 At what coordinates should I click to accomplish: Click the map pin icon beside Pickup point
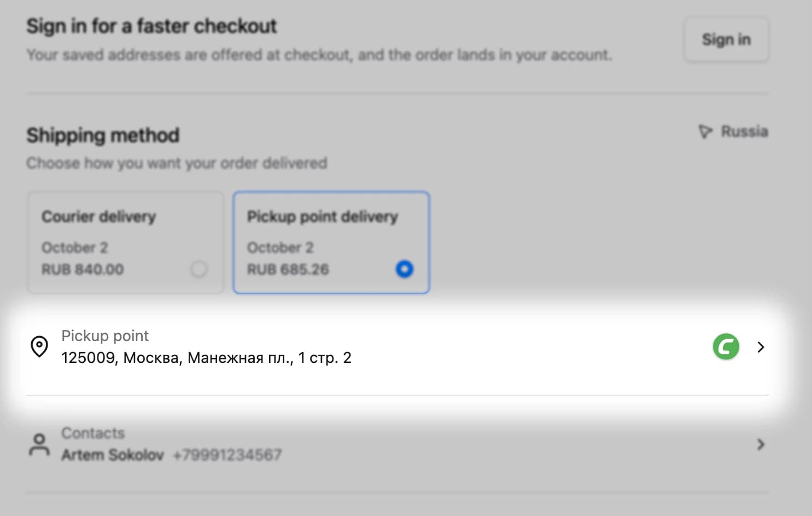[x=39, y=347]
